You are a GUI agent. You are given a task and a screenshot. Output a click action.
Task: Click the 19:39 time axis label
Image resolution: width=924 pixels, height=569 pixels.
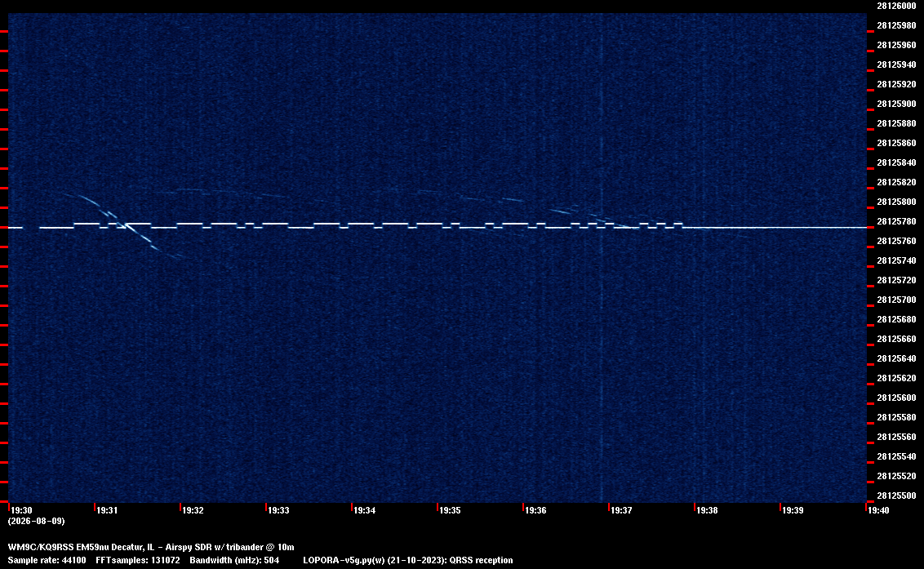coord(793,510)
